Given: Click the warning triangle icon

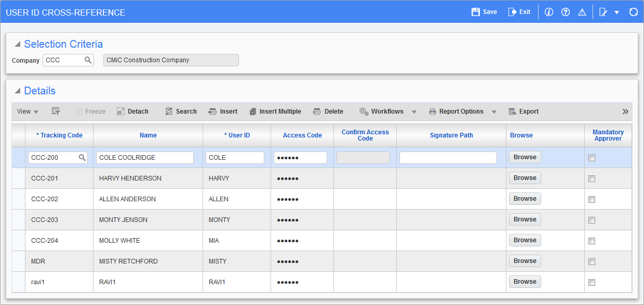Looking at the screenshot, I should 582,12.
